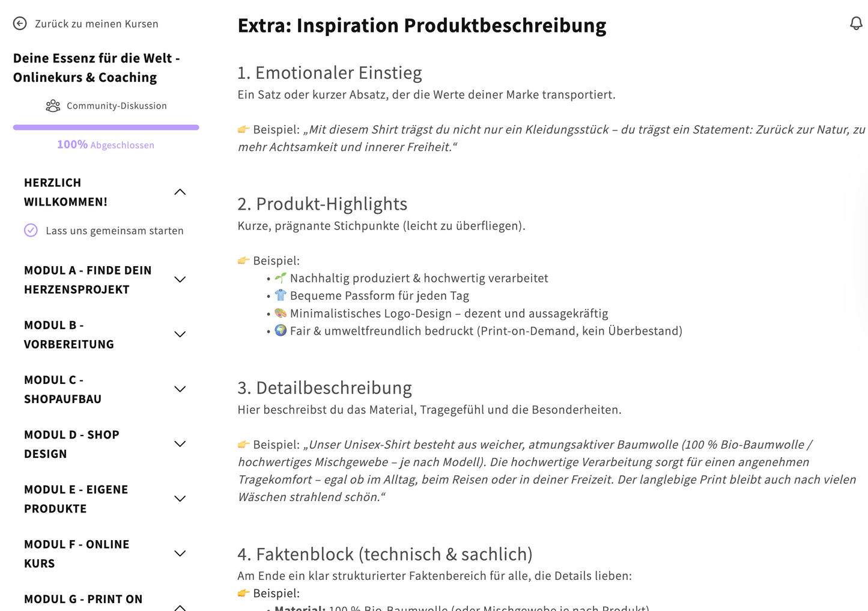
Task: Open notifications bell icon
Action: (856, 23)
